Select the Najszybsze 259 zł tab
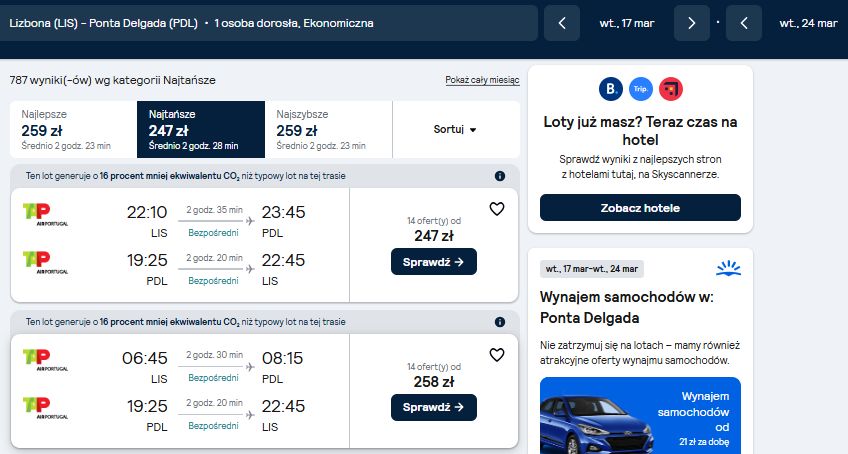The image size is (848, 454). click(329, 129)
